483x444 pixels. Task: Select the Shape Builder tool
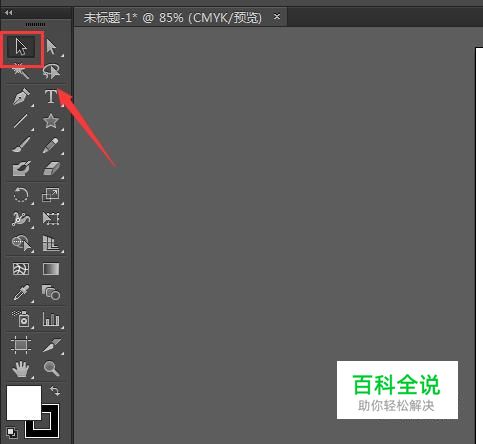[x=21, y=243]
